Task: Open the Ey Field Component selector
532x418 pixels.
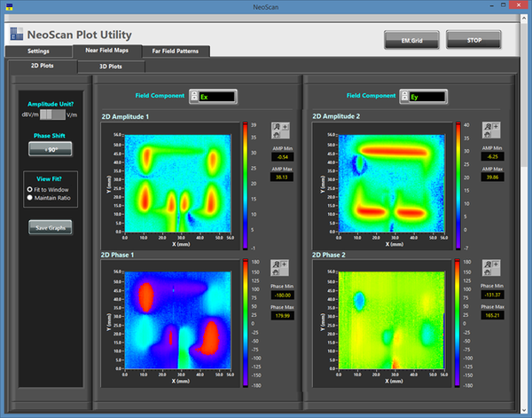Action: coord(420,96)
